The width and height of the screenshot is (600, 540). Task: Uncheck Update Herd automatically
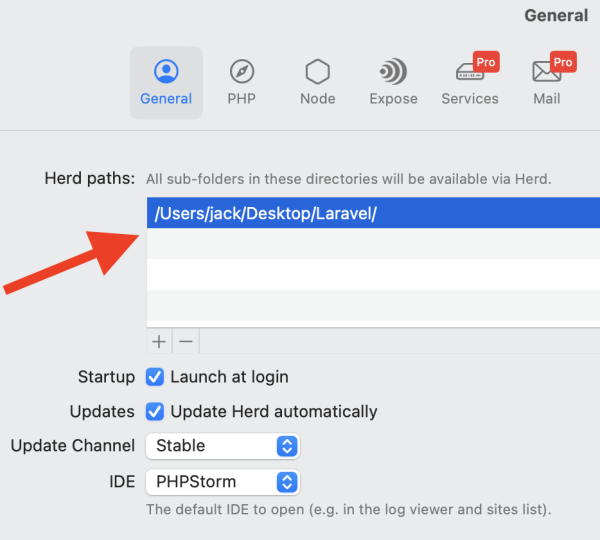click(155, 411)
